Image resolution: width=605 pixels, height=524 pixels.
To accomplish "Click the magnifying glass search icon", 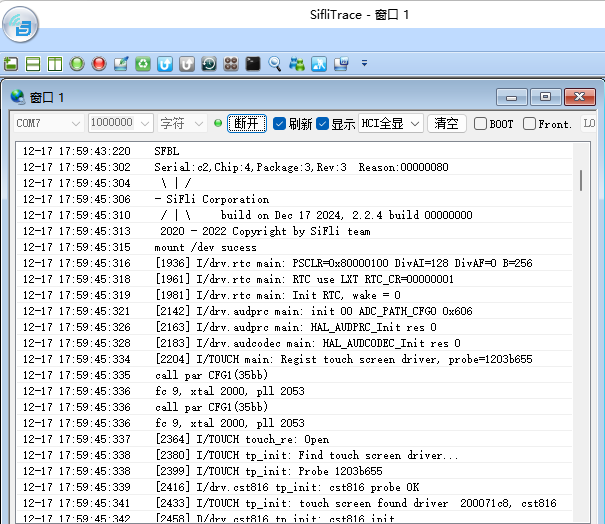I will pyautogui.click(x=275, y=64).
